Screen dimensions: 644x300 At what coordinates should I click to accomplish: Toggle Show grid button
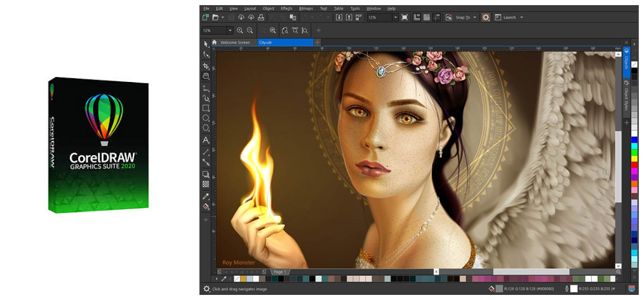427,17
